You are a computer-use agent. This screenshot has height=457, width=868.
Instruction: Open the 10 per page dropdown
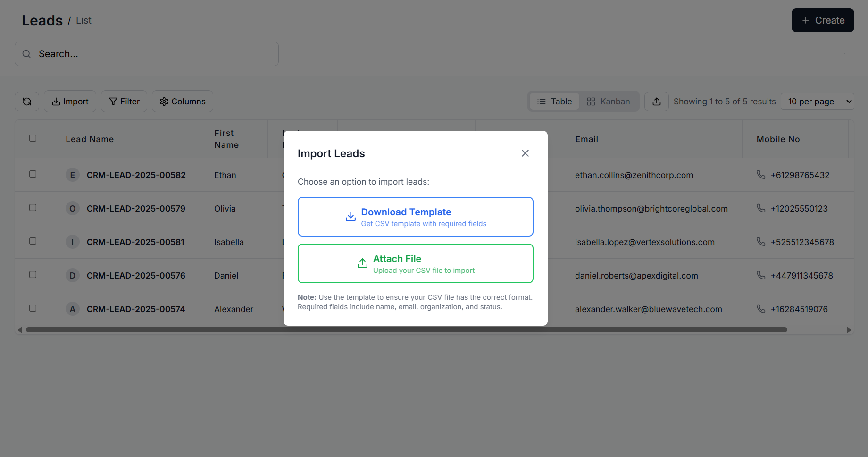coord(817,102)
